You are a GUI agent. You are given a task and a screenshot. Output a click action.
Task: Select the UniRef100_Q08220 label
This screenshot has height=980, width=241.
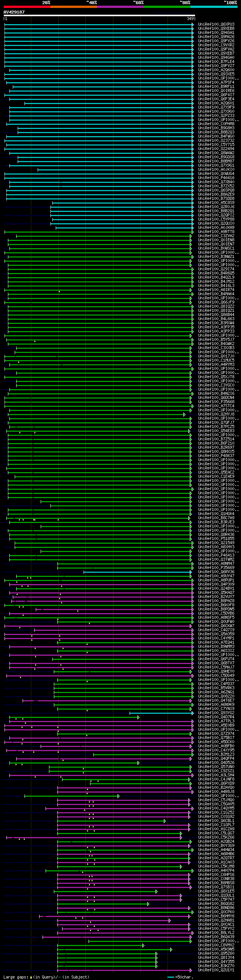[x=216, y=696]
